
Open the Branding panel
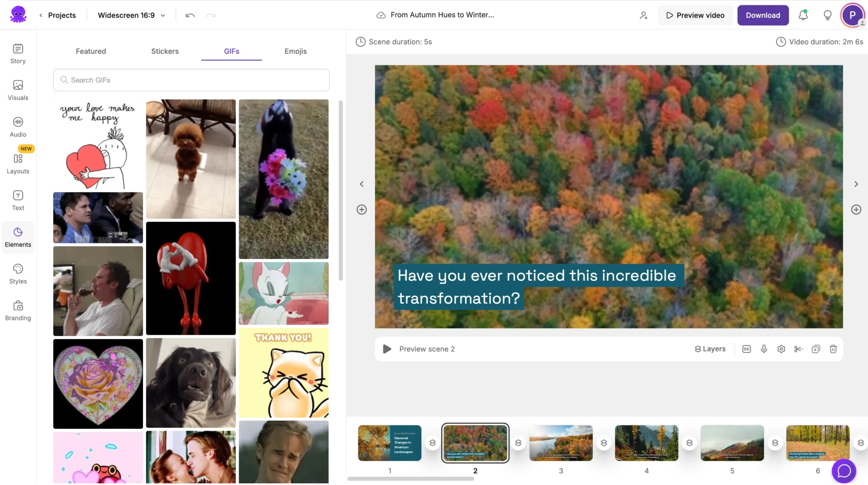coord(18,310)
